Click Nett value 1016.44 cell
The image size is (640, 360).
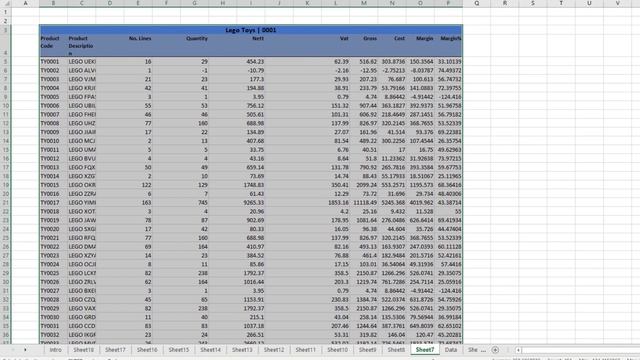pos(251,282)
